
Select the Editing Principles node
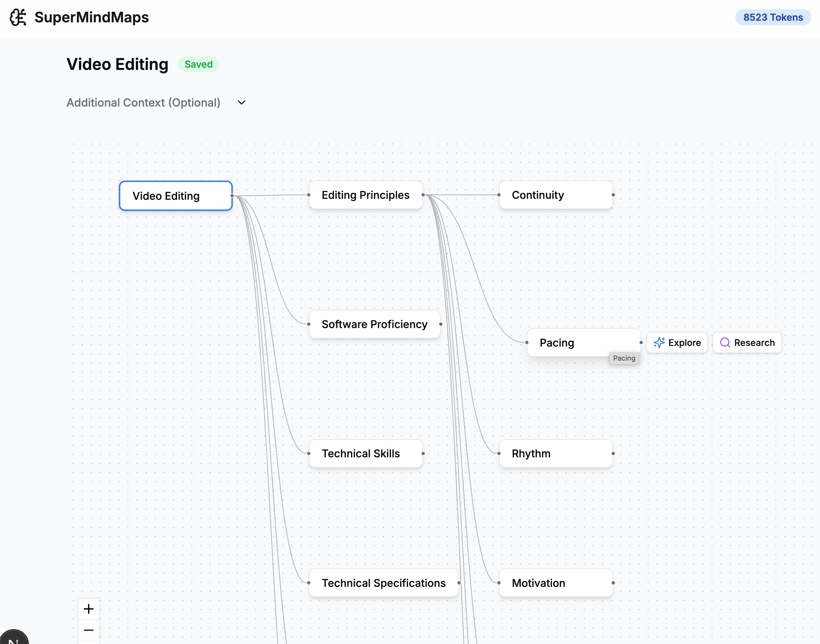(x=365, y=195)
